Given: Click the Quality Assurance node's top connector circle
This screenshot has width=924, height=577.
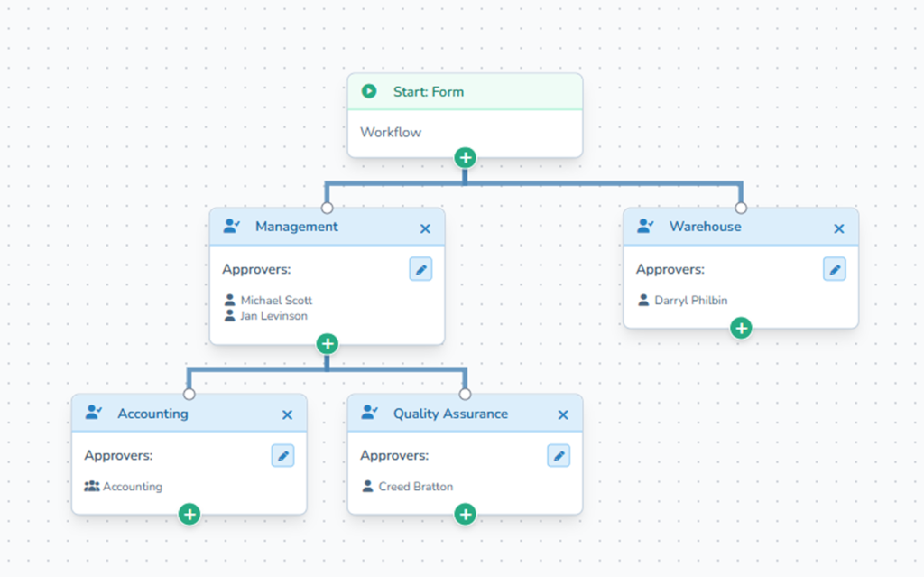Looking at the screenshot, I should 465,394.
